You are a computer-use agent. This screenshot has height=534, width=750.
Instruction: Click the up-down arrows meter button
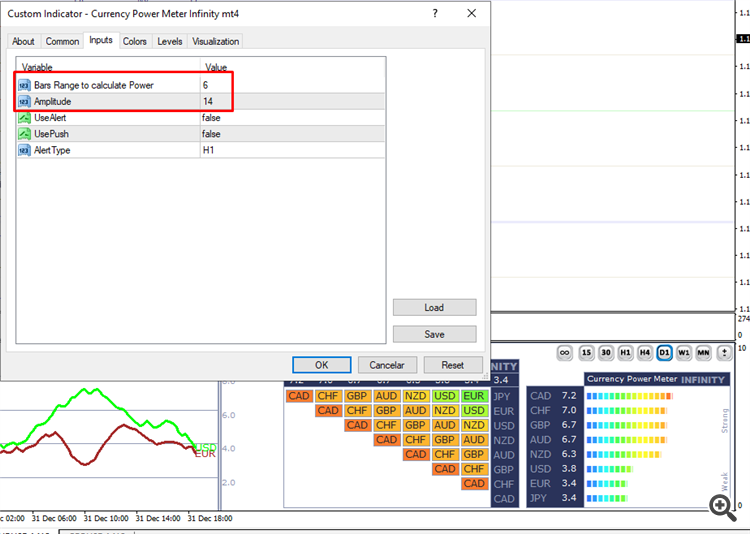coord(724,353)
